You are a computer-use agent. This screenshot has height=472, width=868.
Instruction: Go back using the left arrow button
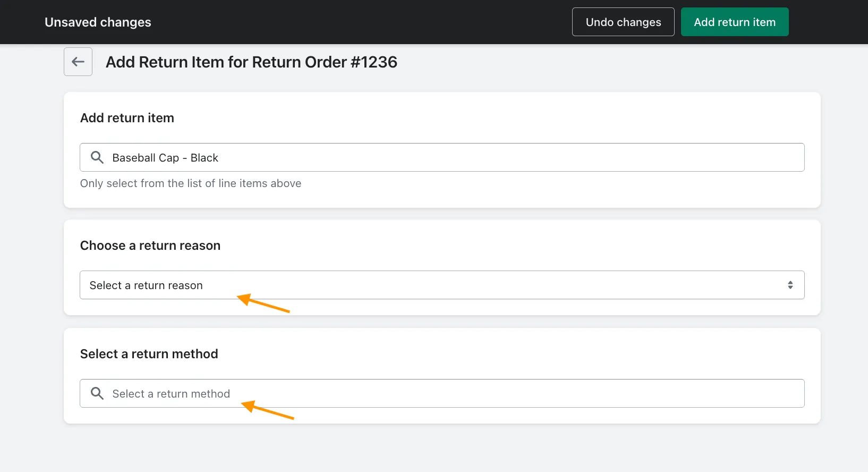[x=78, y=62]
